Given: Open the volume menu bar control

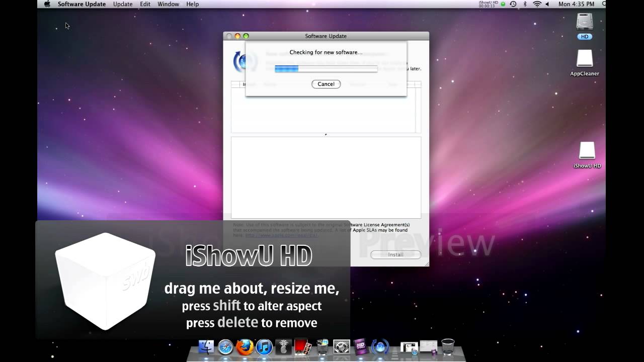Looking at the screenshot, I should pyautogui.click(x=548, y=4).
